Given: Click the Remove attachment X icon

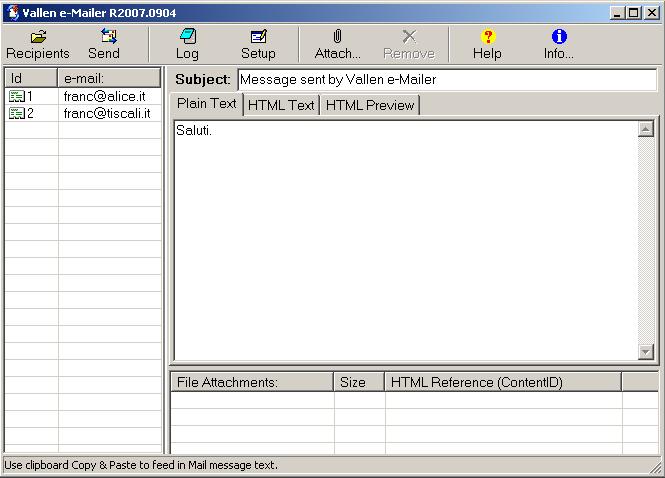Looking at the screenshot, I should pyautogui.click(x=408, y=37).
